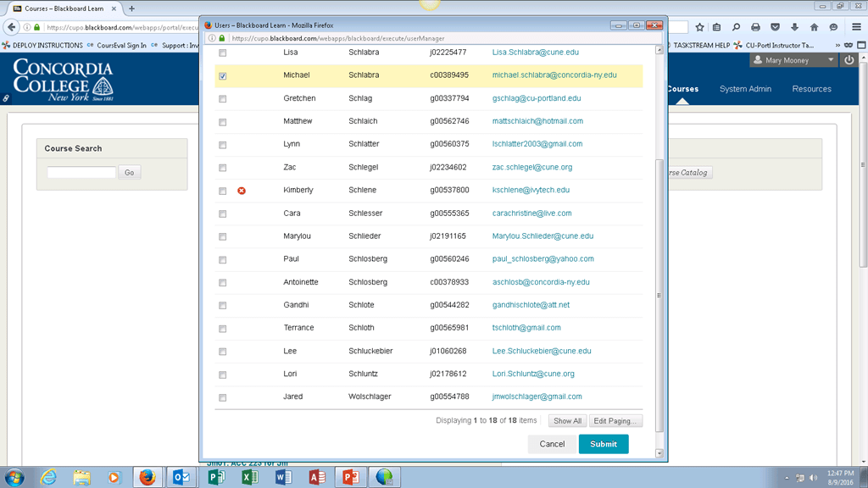868x488 pixels.
Task: Click the Pocket icon in the toolbar
Action: 775,27
